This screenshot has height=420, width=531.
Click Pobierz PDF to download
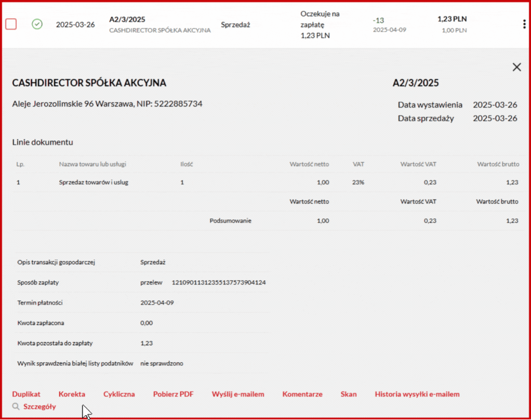(x=174, y=394)
